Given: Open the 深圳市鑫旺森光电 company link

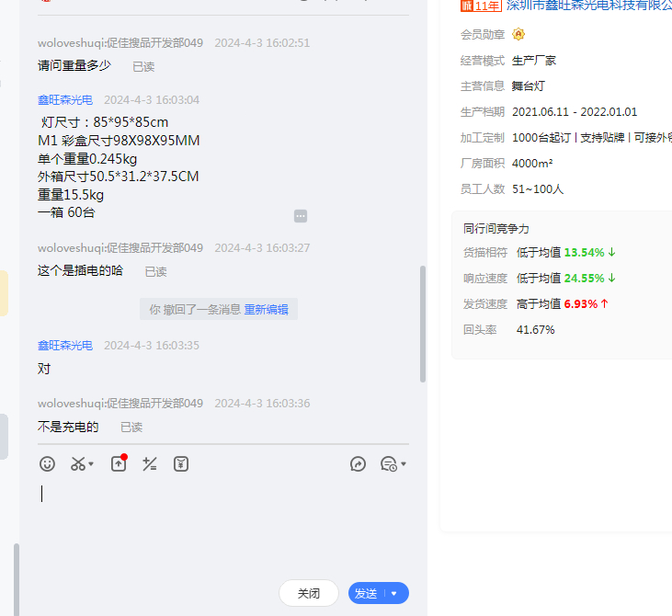Looking at the screenshot, I should click(x=588, y=6).
